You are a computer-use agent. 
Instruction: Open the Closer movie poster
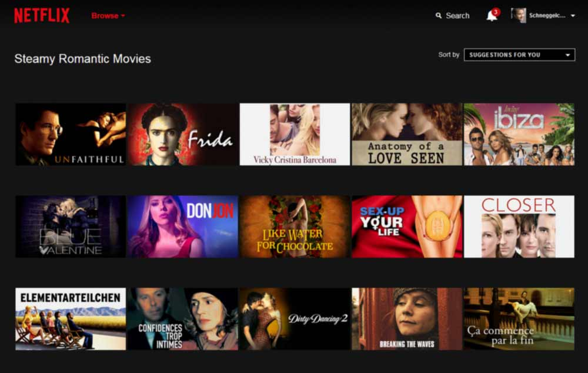click(x=519, y=226)
